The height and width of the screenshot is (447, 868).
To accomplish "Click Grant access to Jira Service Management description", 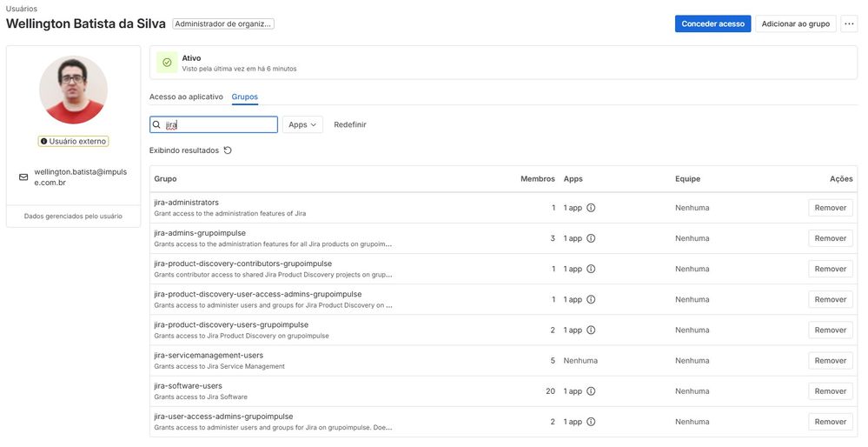I will click(220, 366).
